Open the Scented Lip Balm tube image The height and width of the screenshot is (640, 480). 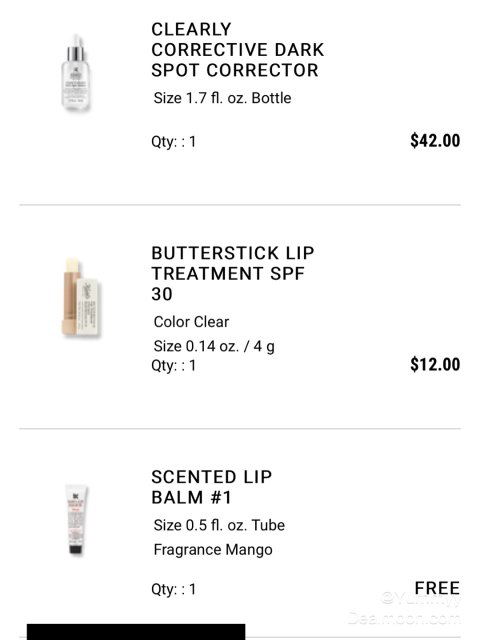click(76, 520)
